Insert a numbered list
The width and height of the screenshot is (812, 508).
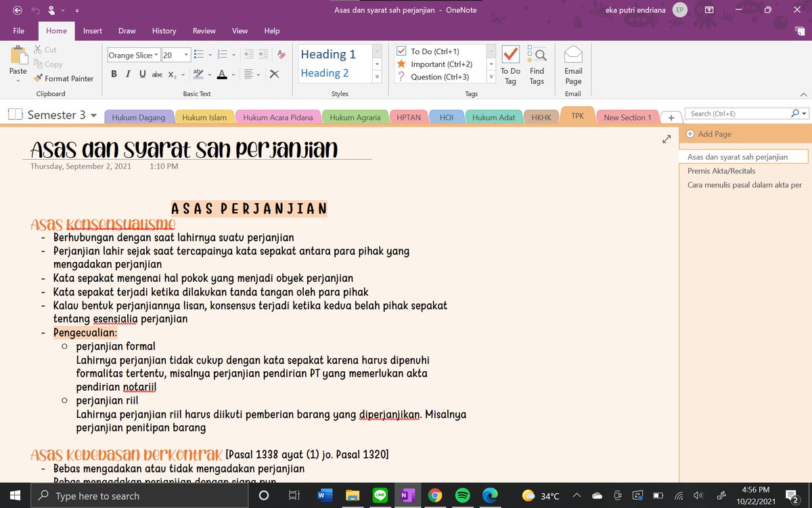221,55
